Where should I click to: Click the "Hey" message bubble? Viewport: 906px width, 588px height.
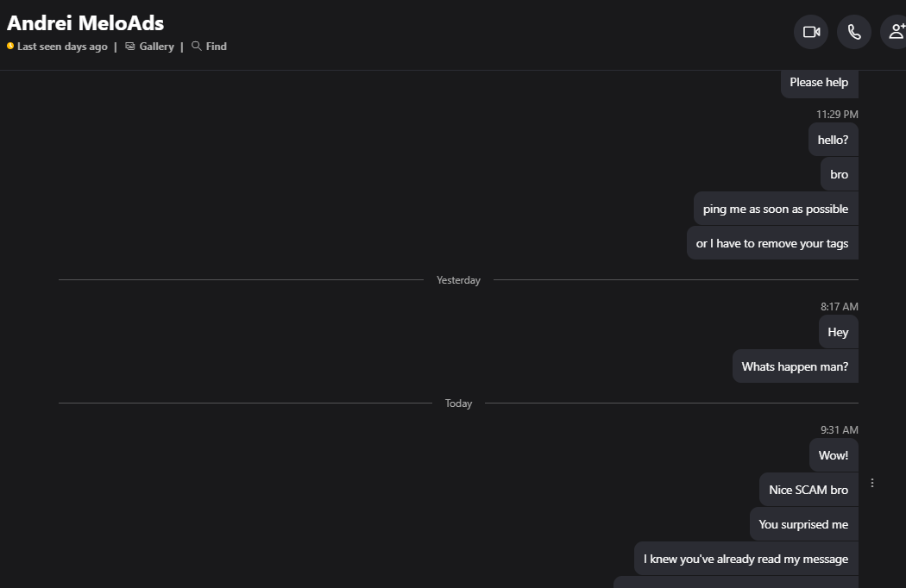point(838,332)
